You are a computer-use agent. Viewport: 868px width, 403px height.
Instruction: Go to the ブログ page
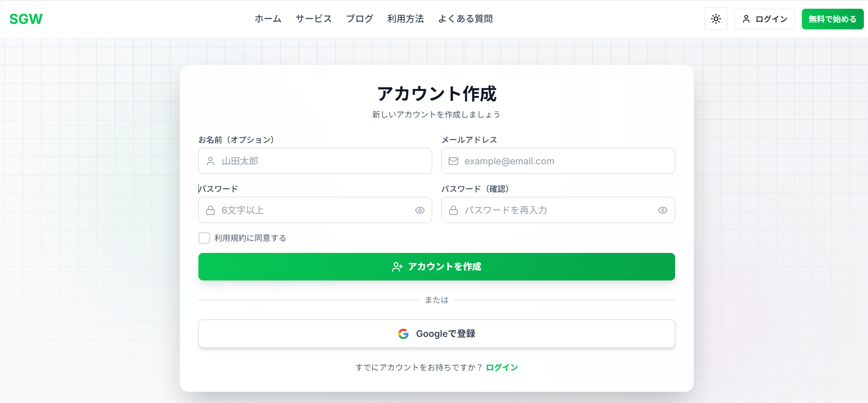point(360,19)
